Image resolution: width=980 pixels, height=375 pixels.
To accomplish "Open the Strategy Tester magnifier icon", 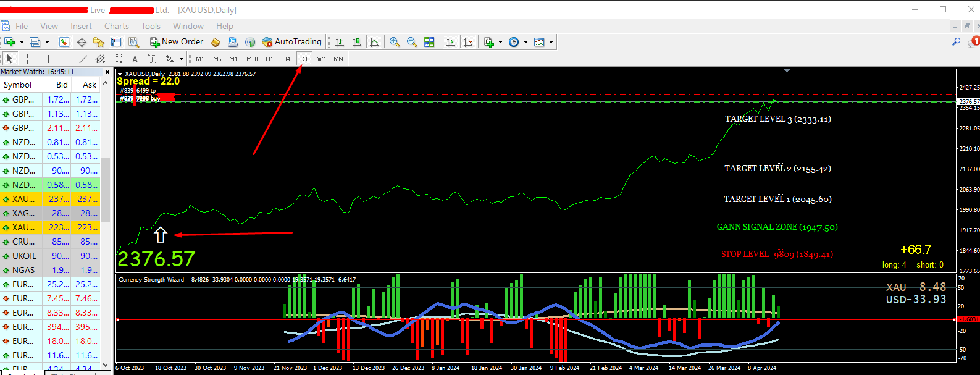I will point(133,42).
